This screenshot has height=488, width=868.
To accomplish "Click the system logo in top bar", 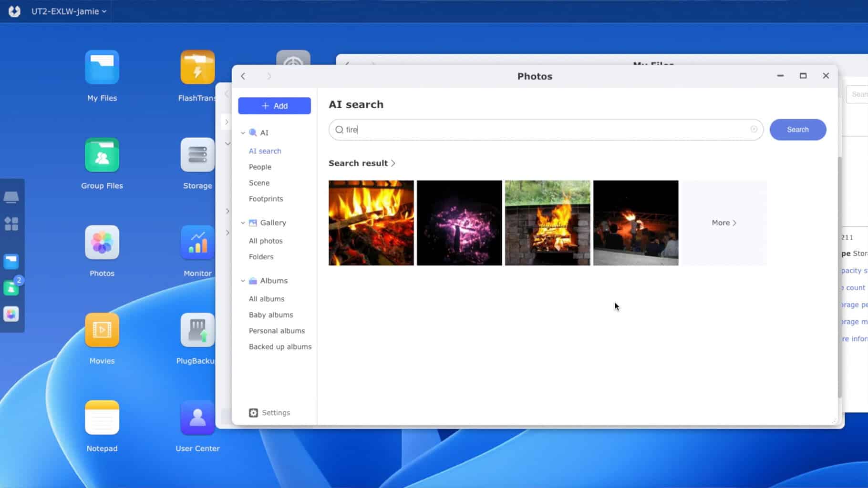I will point(14,11).
